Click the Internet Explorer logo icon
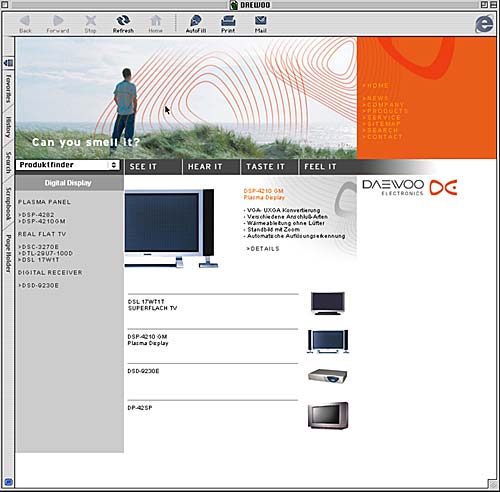 click(484, 24)
